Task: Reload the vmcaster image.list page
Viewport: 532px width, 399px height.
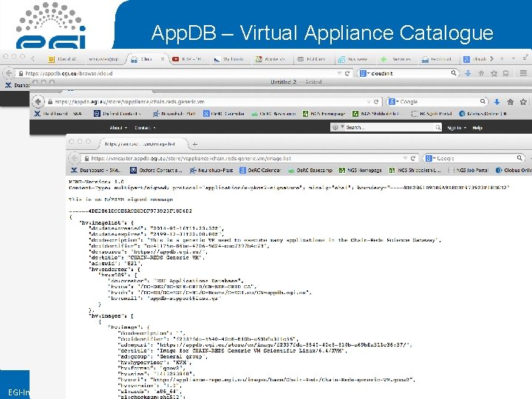Action: coord(413,158)
